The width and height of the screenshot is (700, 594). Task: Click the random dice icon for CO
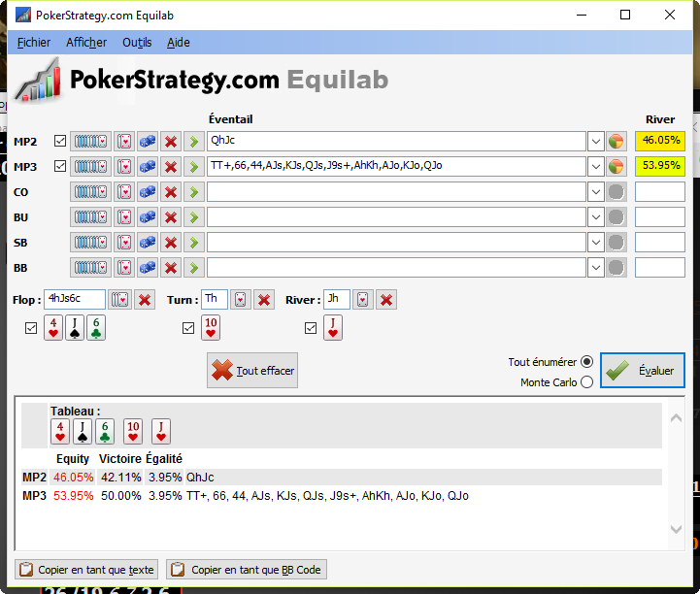click(148, 192)
